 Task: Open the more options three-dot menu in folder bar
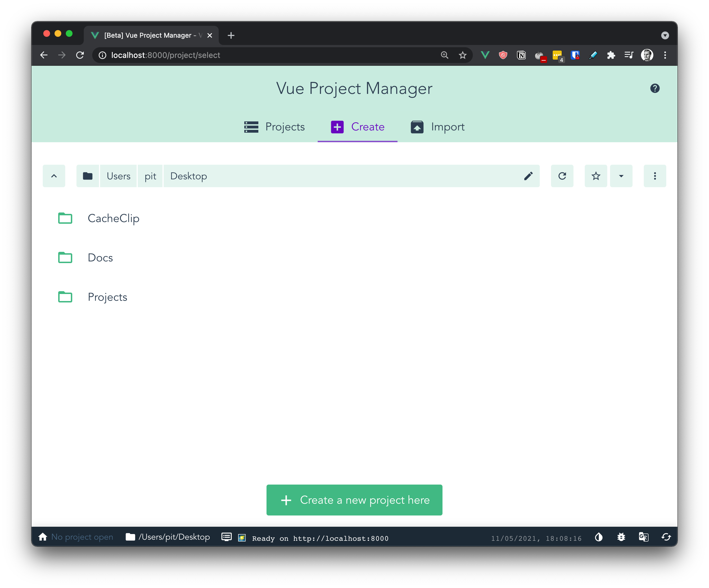(655, 176)
